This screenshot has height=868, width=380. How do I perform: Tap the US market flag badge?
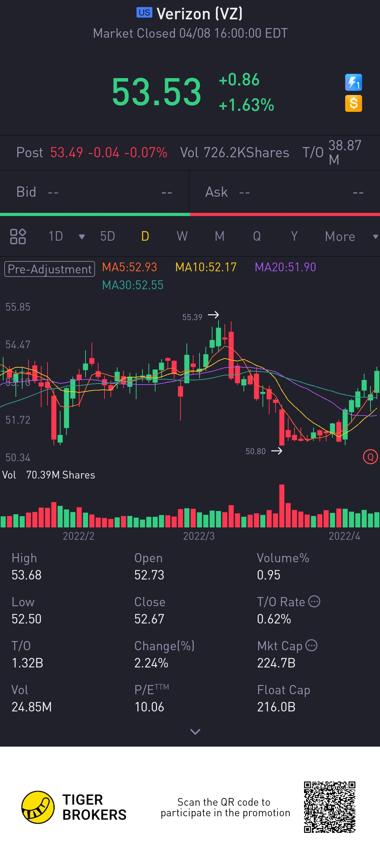click(144, 13)
